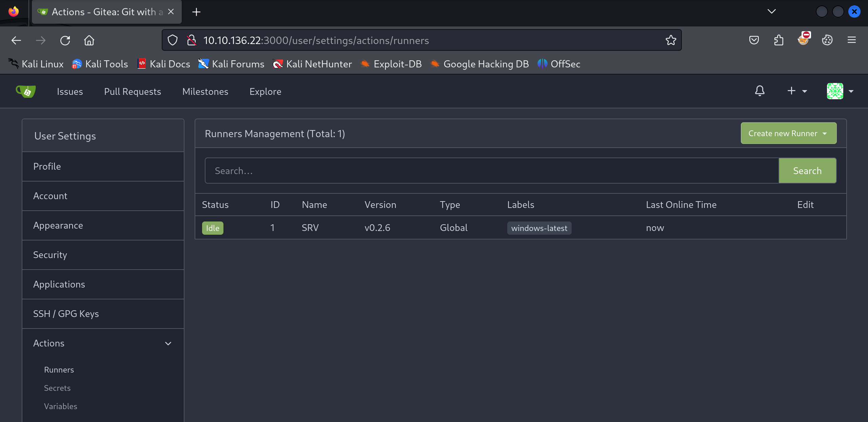Reload the current page
868x422 pixels.
click(65, 40)
